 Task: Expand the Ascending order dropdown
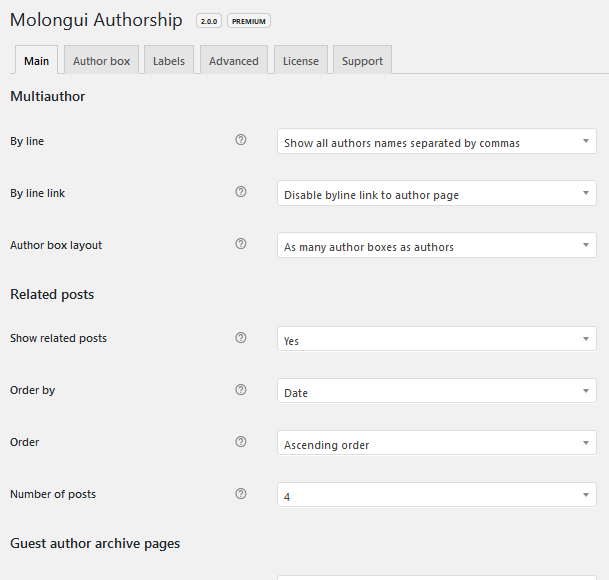[436, 444]
